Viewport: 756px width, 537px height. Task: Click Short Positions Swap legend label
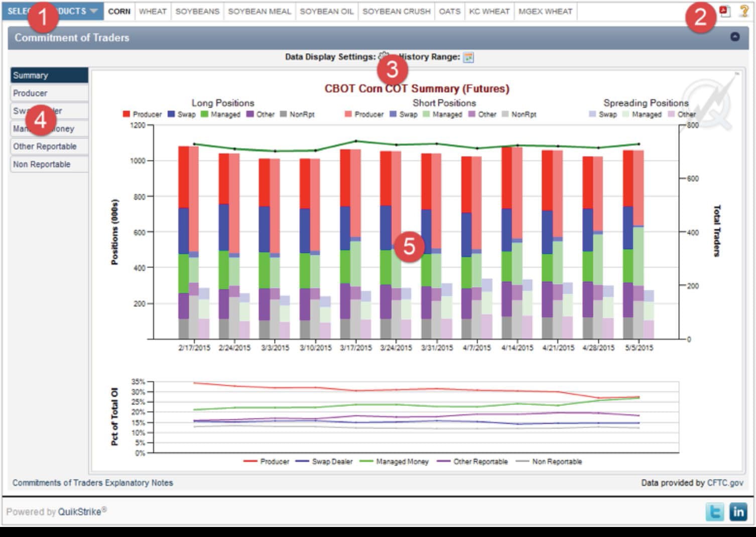point(408,115)
